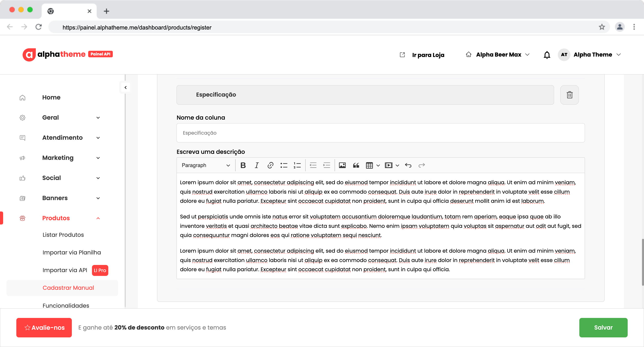Focus the Nome da coluna input field
Screen dimensions: 644x347
pyautogui.click(x=380, y=133)
